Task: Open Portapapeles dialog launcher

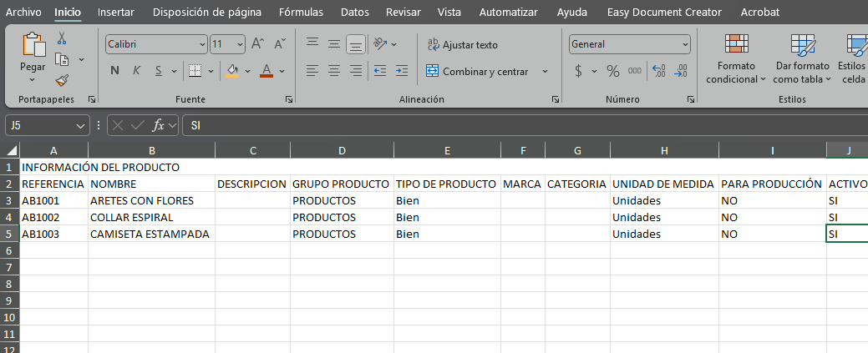Action: 92,99
